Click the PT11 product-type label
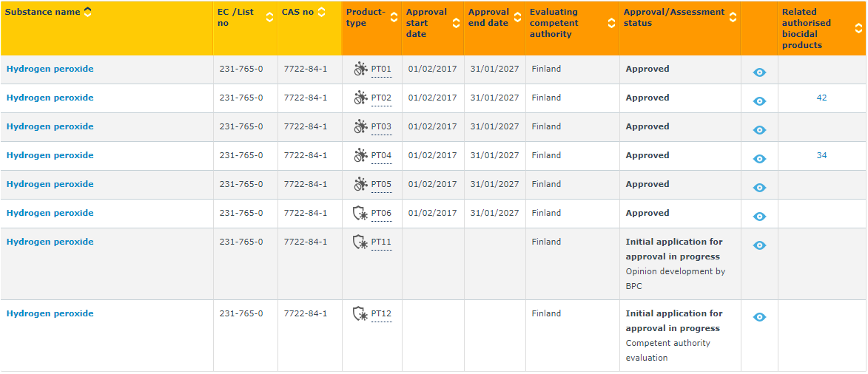Viewport: 868px width, 374px height. click(381, 242)
